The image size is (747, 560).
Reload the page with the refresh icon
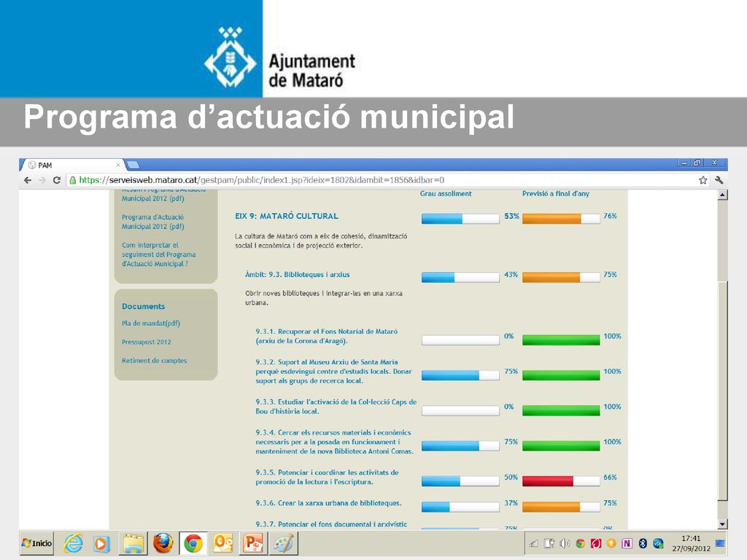[57, 180]
